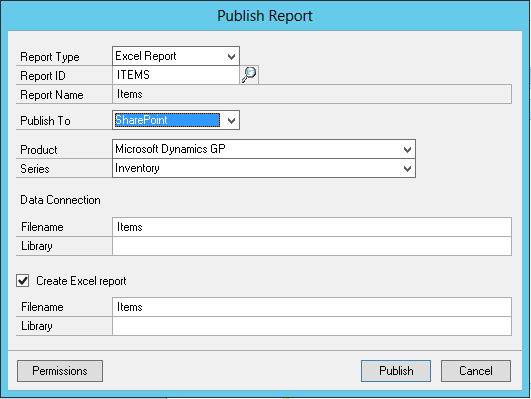531x399 pixels.
Task: Click the Data Connection Library field
Action: point(312,246)
